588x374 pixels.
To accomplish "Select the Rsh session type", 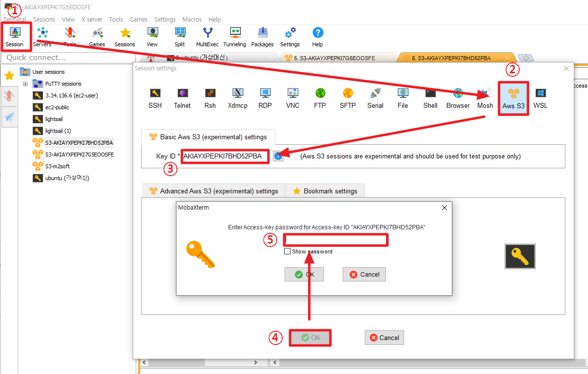I will pos(210,98).
